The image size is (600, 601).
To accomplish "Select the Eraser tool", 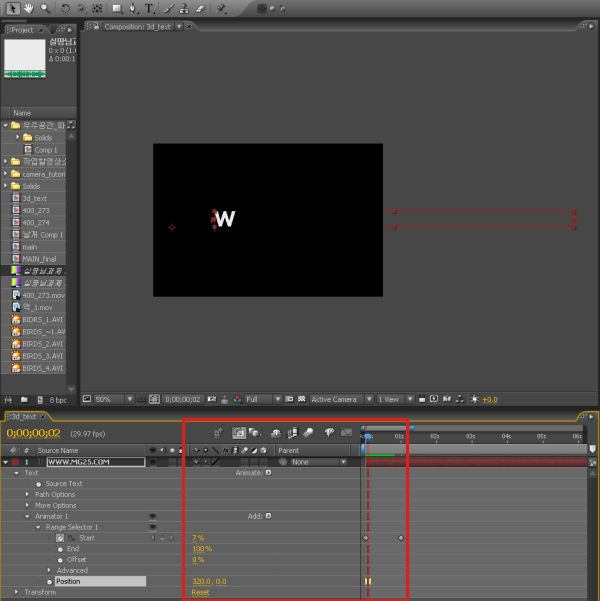I will coord(201,8).
